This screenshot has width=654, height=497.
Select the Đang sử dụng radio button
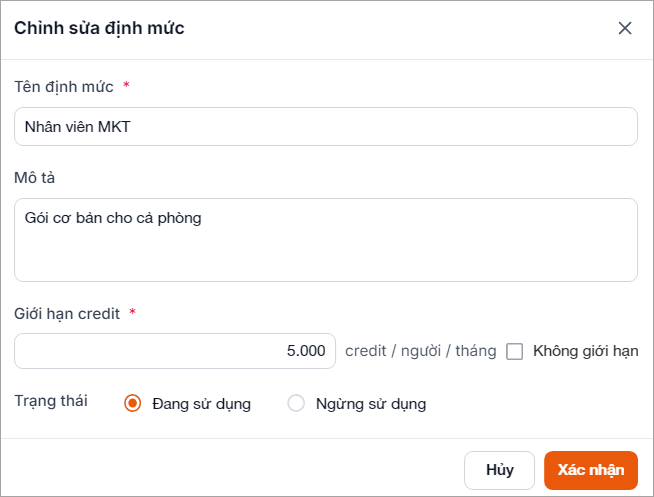132,404
